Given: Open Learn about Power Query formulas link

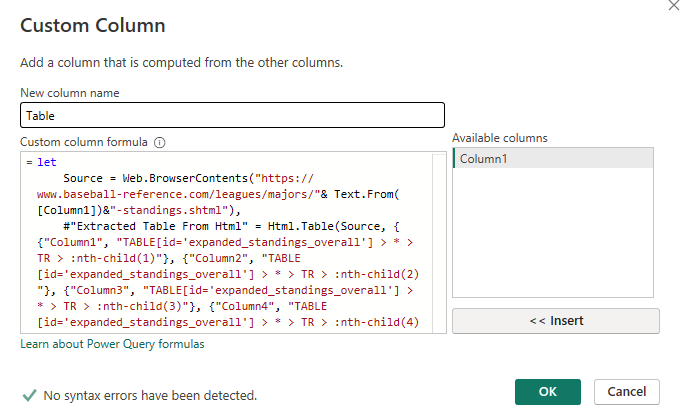Looking at the screenshot, I should 112,344.
